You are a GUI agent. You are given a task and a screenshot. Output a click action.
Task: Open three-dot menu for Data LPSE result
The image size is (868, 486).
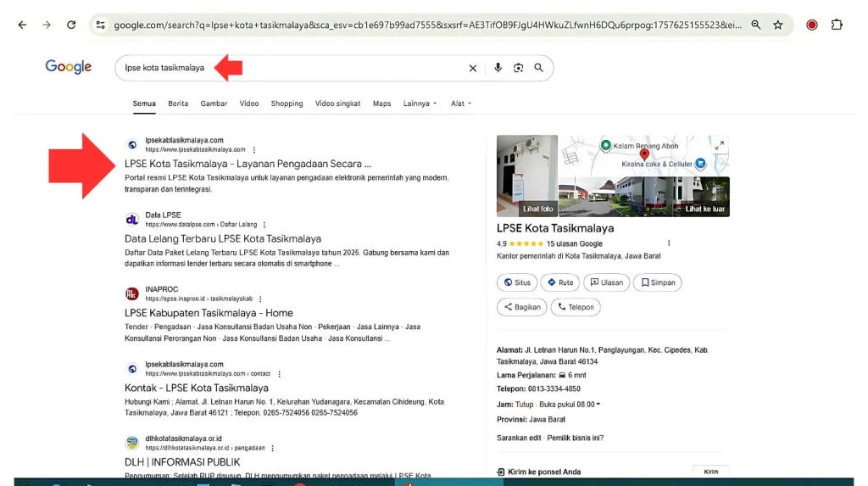264,225
